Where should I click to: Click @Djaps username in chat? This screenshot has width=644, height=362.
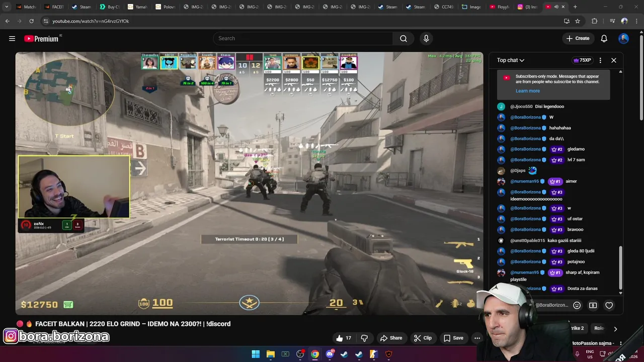pos(518,170)
